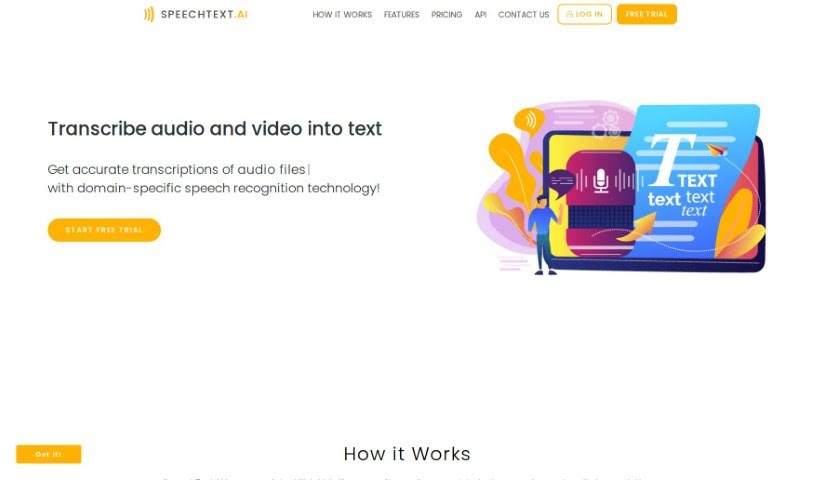This screenshot has height=480, width=815.
Task: Click the LOG IN button
Action: tap(584, 14)
